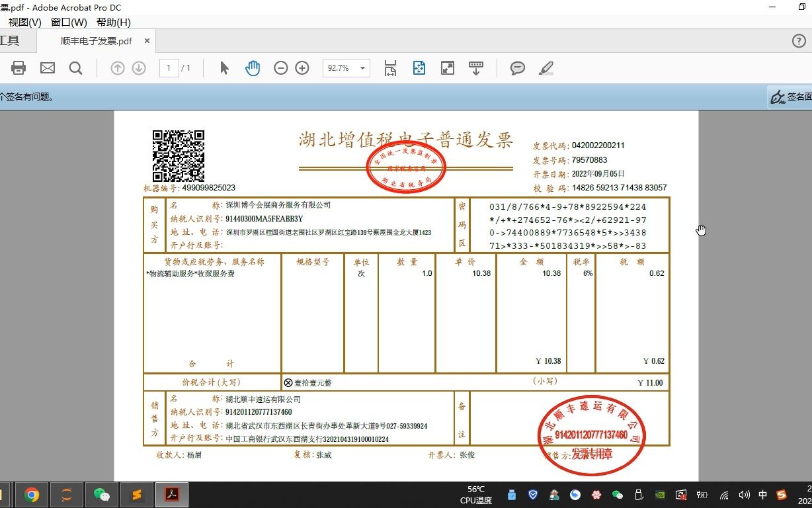Add a sticky note comment
The height and width of the screenshot is (508, 812).
pyautogui.click(x=518, y=67)
